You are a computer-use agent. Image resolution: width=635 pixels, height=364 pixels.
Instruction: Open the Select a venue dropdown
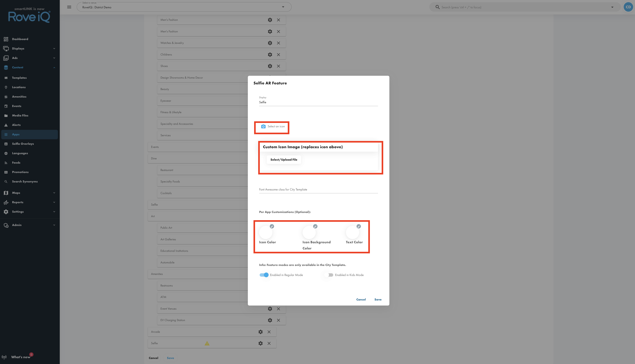point(184,7)
